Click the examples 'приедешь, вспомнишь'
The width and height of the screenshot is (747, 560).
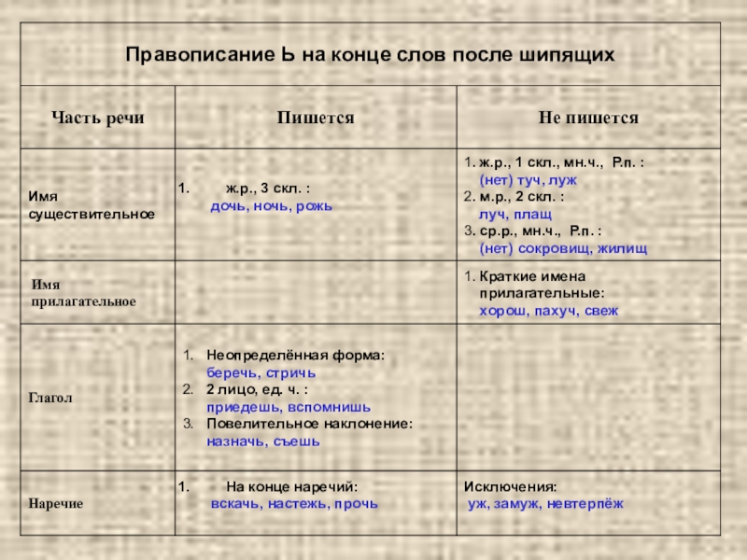(289, 407)
